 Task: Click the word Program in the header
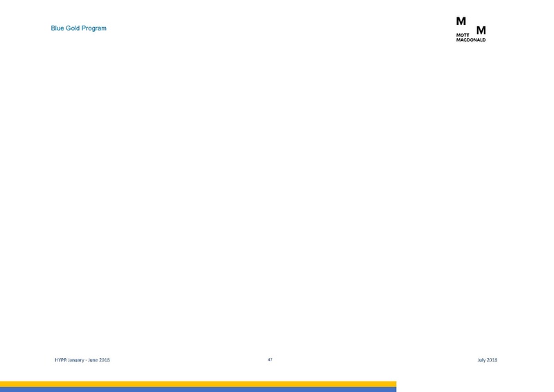(x=93, y=28)
